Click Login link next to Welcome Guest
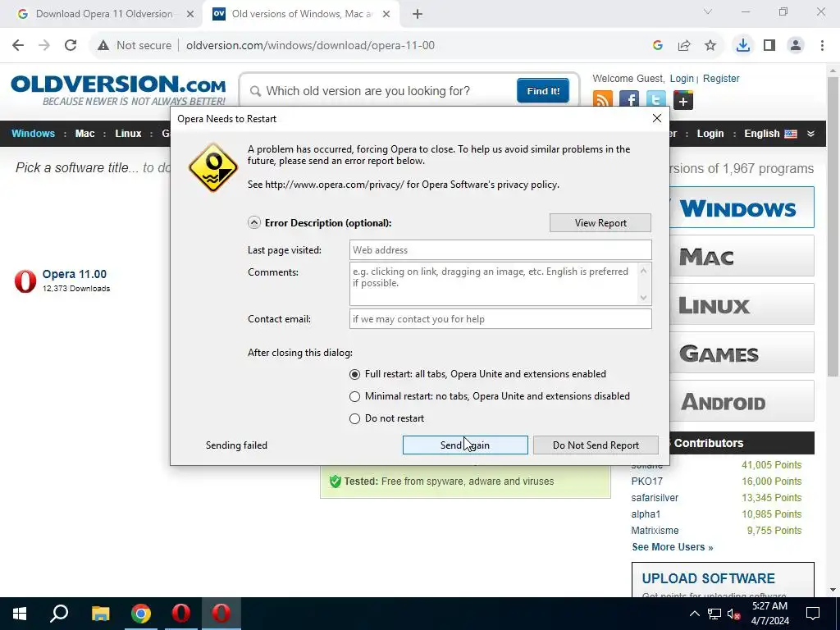The image size is (840, 630). point(682,78)
